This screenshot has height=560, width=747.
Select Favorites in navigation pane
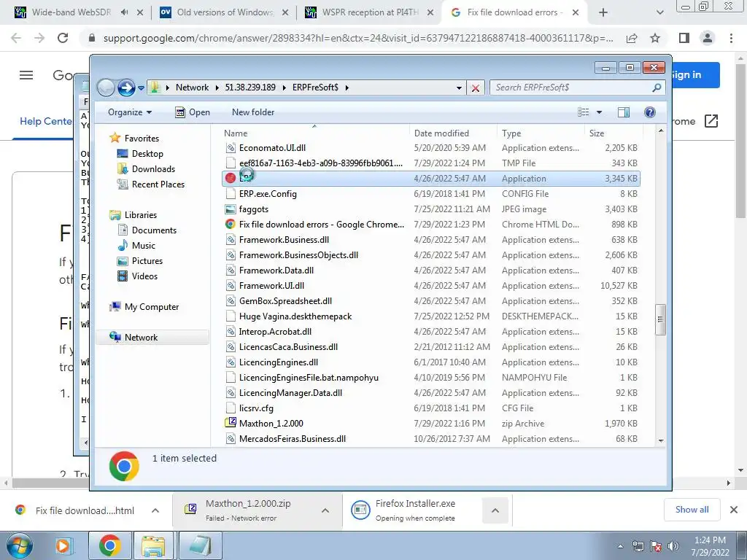click(x=142, y=138)
